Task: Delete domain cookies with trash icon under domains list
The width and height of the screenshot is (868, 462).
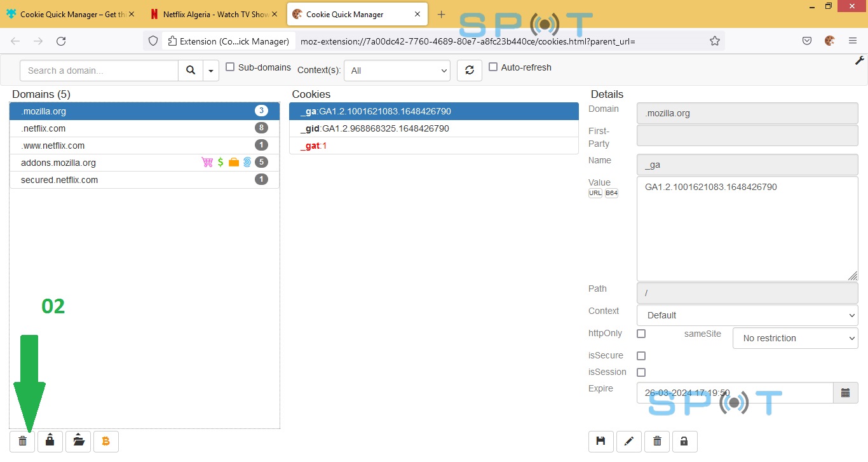Action: 22,441
